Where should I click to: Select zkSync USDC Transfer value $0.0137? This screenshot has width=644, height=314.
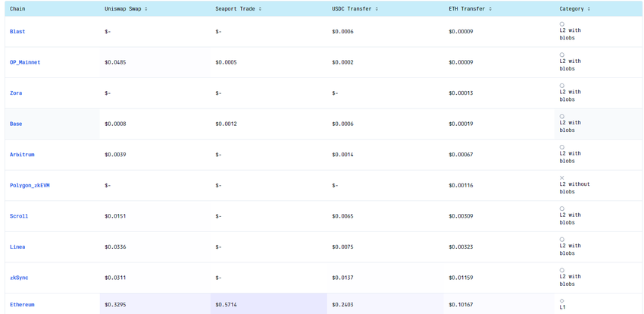pos(342,278)
